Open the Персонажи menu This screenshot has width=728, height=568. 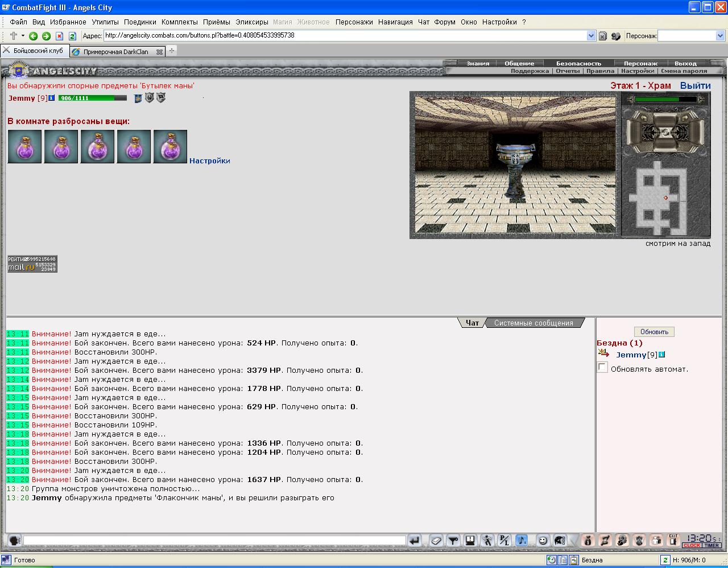coord(354,22)
